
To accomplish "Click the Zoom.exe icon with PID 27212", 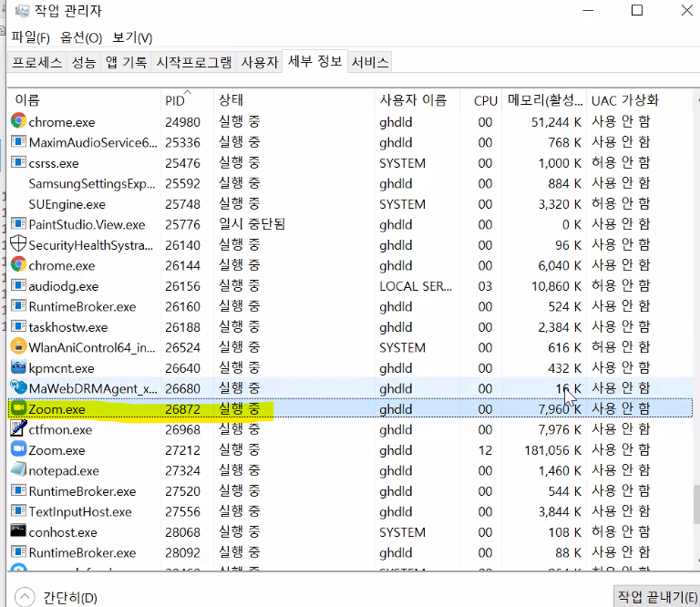I will click(x=18, y=449).
